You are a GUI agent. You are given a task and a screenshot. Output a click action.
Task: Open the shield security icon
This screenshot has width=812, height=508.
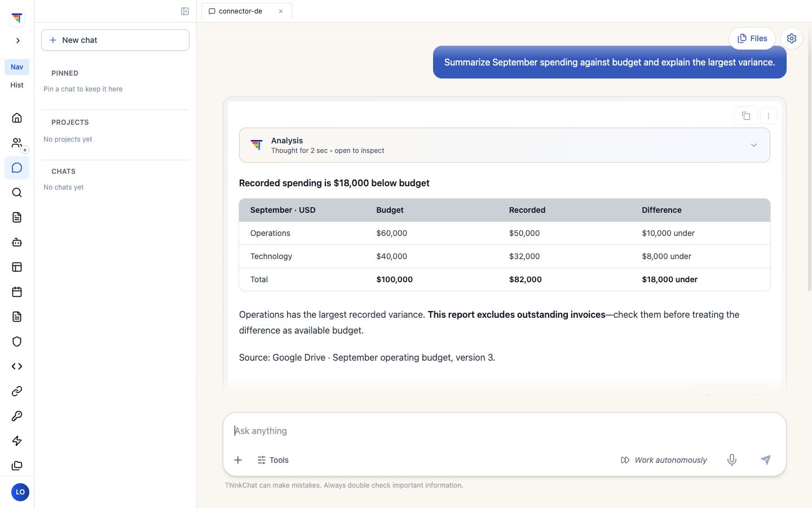pyautogui.click(x=17, y=341)
